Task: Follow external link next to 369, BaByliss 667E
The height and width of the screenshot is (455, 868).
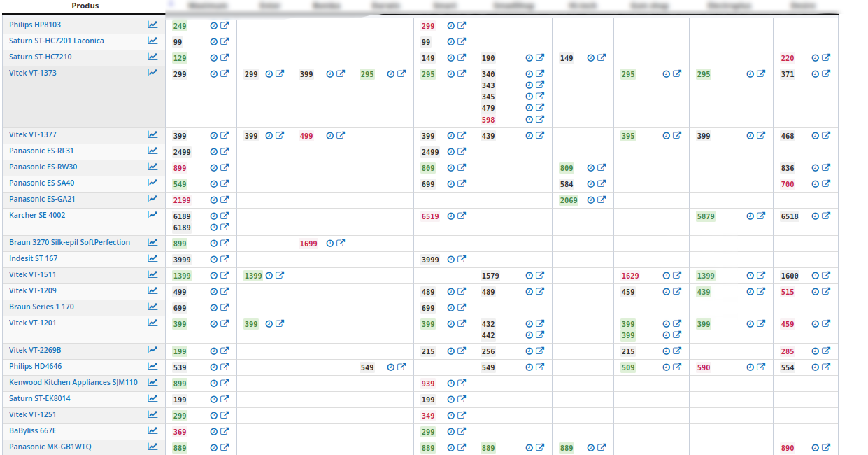Action: tap(225, 432)
